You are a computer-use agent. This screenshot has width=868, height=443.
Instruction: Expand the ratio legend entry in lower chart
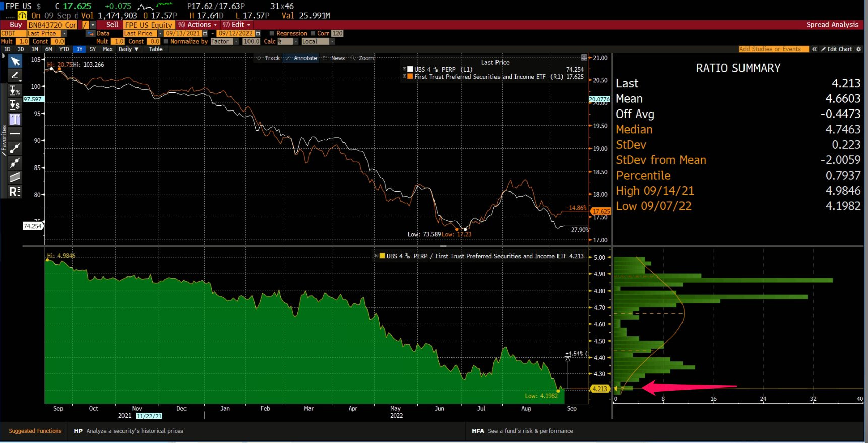tap(376, 256)
